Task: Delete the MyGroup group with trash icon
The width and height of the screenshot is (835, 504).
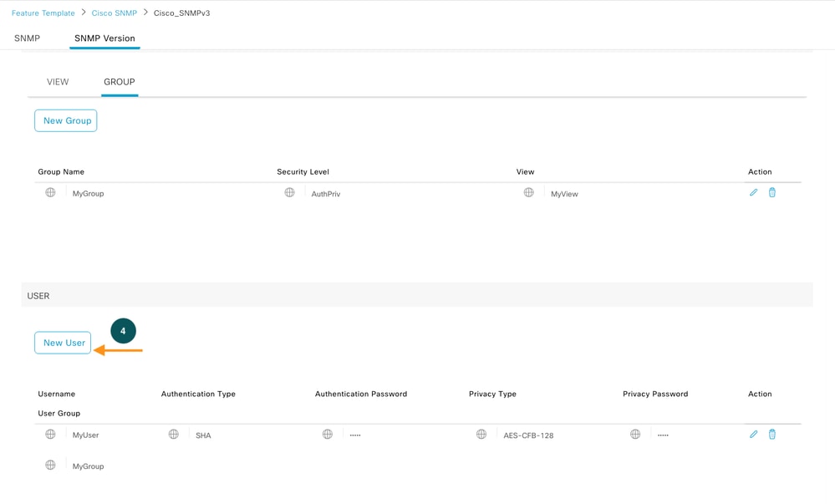Action: point(772,193)
